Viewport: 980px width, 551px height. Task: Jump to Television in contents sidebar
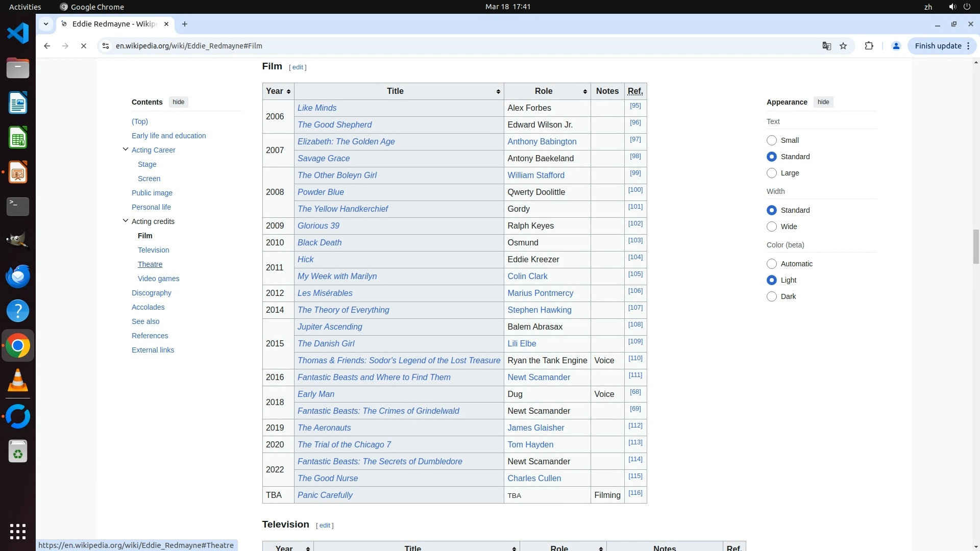point(153,250)
